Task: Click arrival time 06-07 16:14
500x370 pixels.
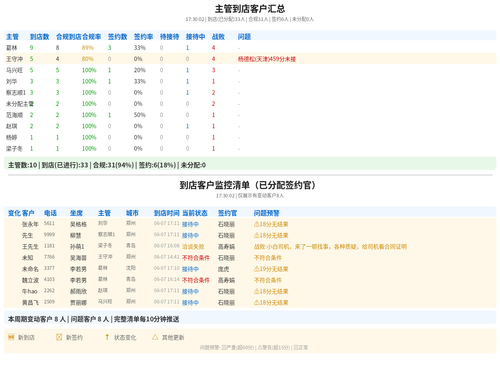Action: [167, 279]
